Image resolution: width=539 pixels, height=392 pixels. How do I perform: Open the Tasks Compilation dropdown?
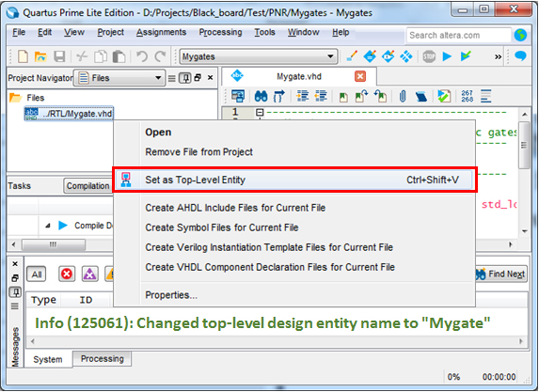pos(88,186)
